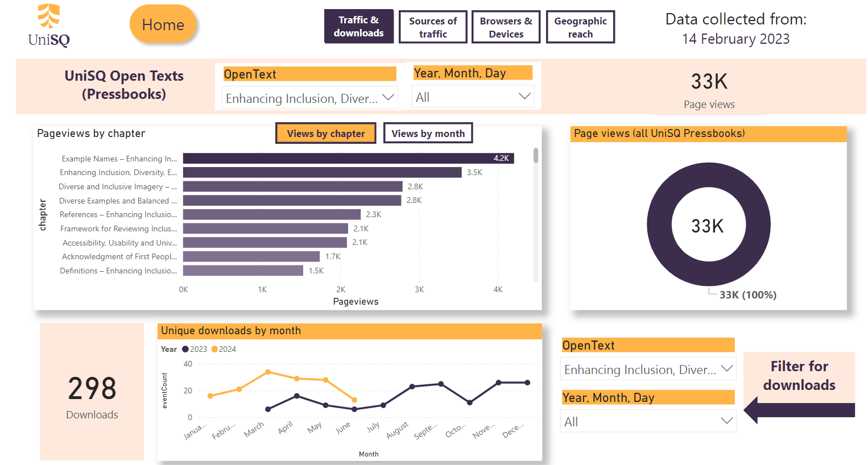The height and width of the screenshot is (465, 868).
Task: Toggle the 2023 legend marker
Action: (x=185, y=349)
